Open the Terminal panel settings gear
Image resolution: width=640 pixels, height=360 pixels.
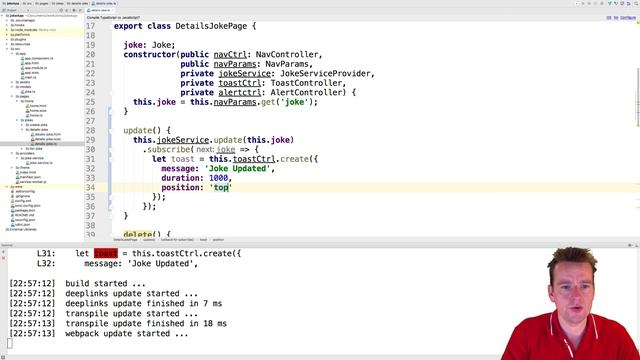click(630, 245)
